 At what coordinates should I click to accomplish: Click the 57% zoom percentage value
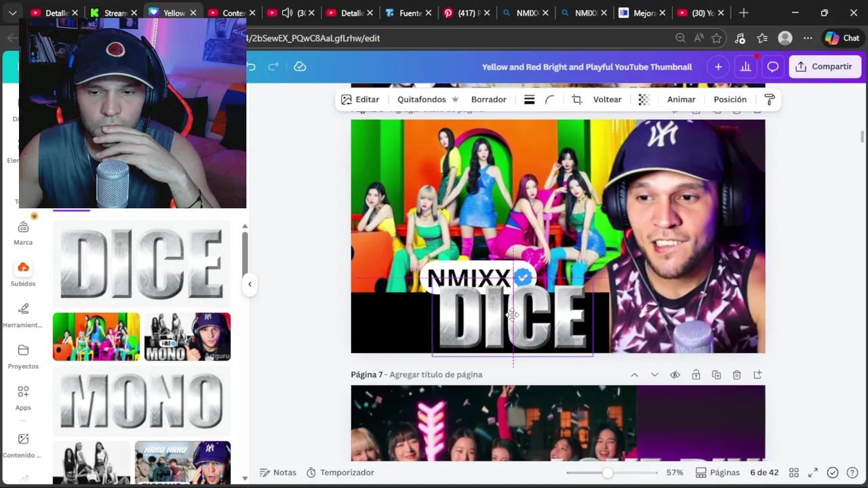click(x=675, y=472)
